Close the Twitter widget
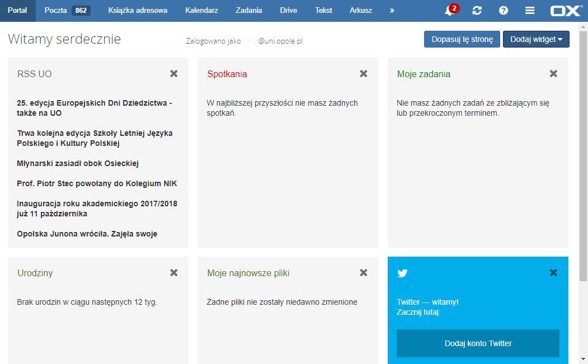Viewport: 588px width, 364px height. click(x=553, y=273)
